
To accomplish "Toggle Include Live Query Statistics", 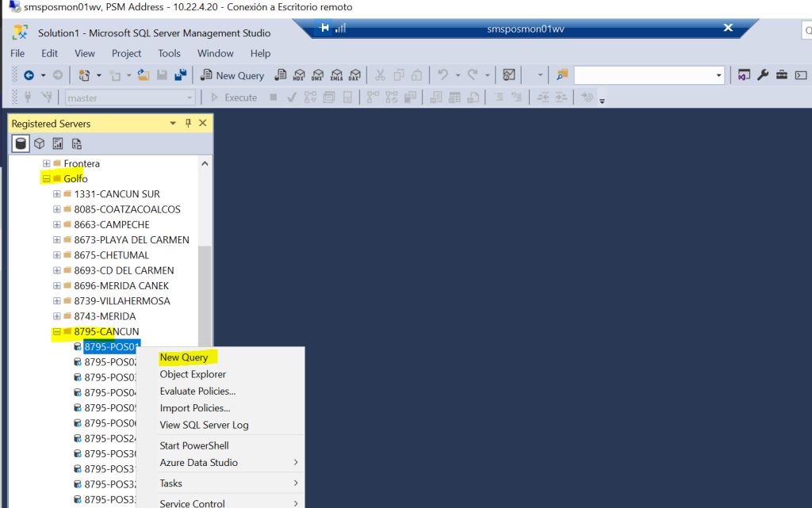I will (392, 97).
